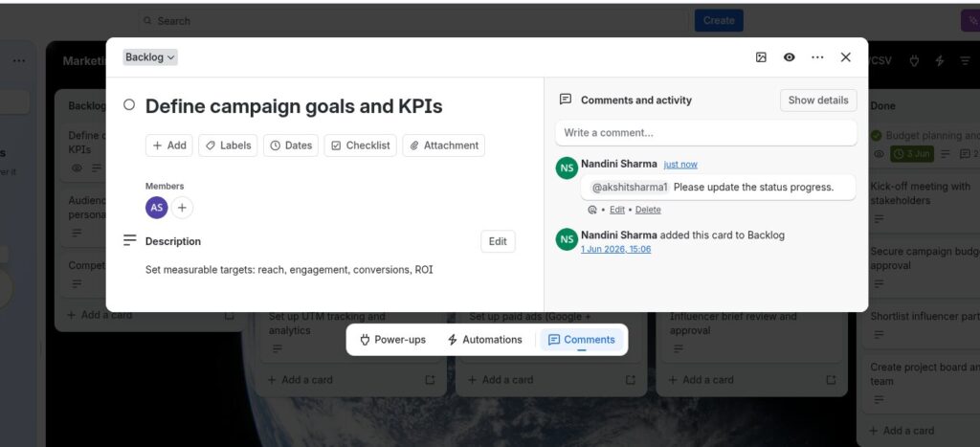The height and width of the screenshot is (447, 980).
Task: Click the Search box at the top
Action: coord(412,21)
